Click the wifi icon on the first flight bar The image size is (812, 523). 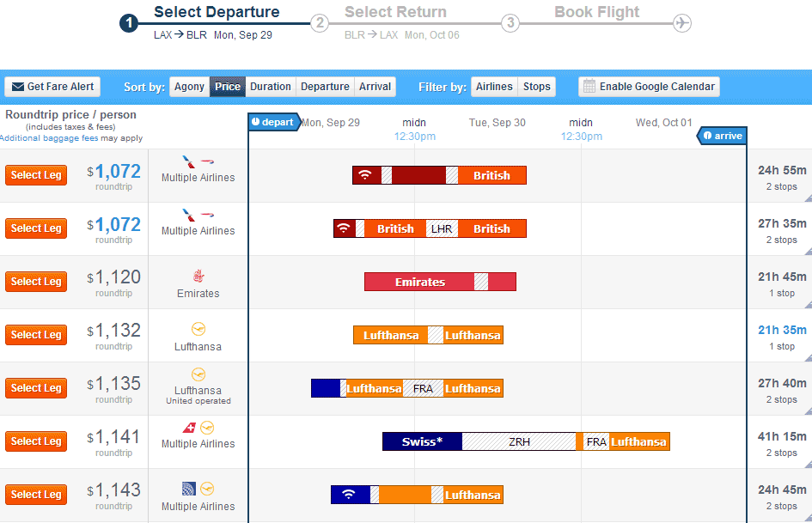tap(365, 175)
